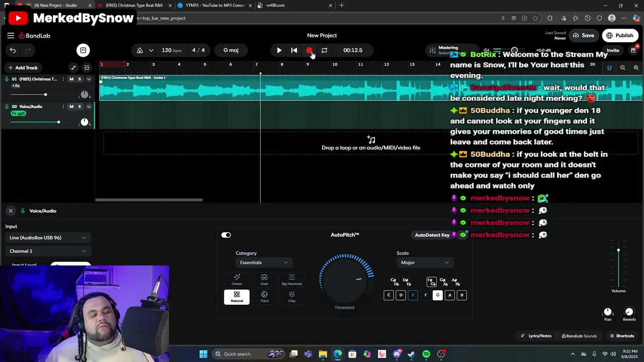Viewport: 644px width, 362px height.
Task: Mute the 02 Voice/Audio track
Action: coord(71,107)
